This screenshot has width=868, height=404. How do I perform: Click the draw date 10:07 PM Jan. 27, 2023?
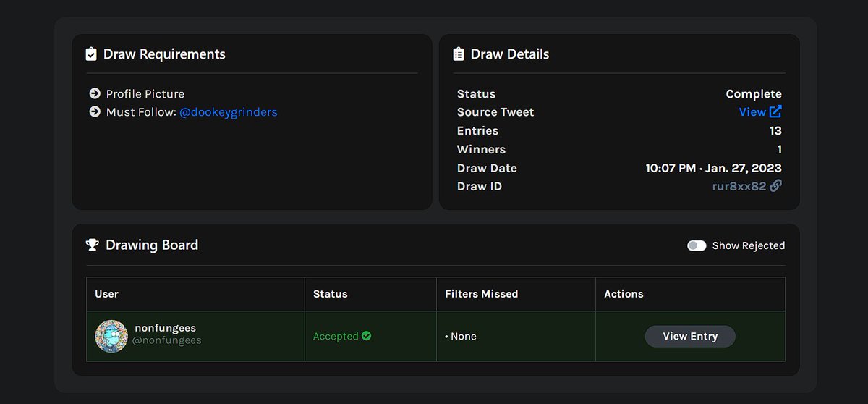[x=714, y=168]
